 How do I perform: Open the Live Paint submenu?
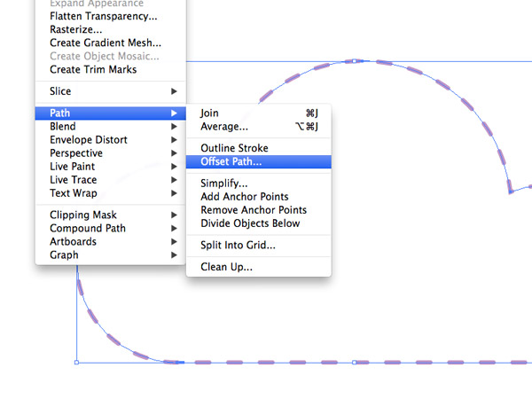click(x=110, y=167)
